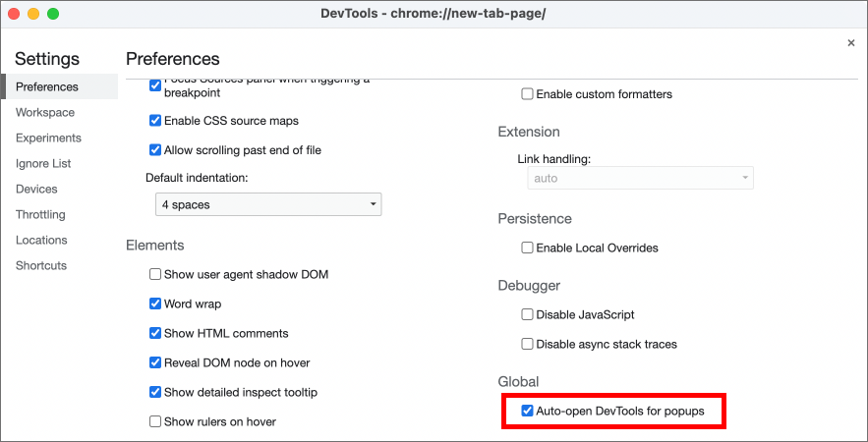Disable Enable CSS source maps checkbox
This screenshot has width=868, height=442.
pos(155,121)
